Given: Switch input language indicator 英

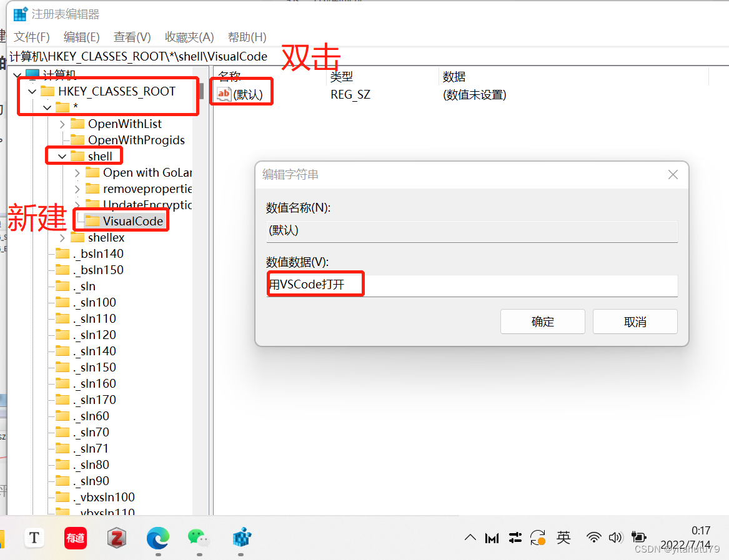Looking at the screenshot, I should pos(563,538).
